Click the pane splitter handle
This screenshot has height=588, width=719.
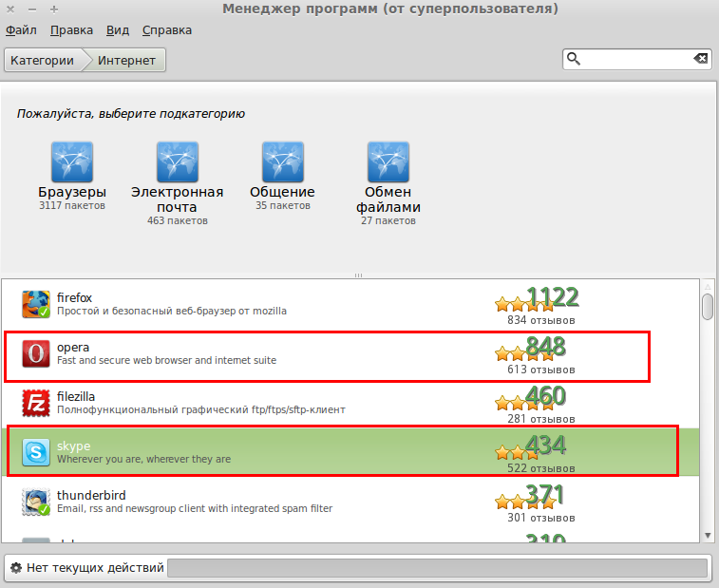point(359,275)
